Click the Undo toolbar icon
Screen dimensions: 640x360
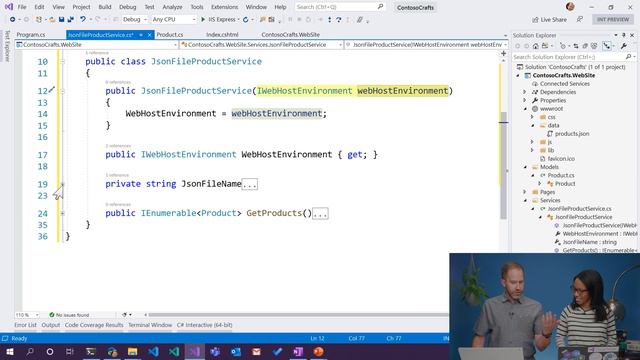(x=83, y=19)
